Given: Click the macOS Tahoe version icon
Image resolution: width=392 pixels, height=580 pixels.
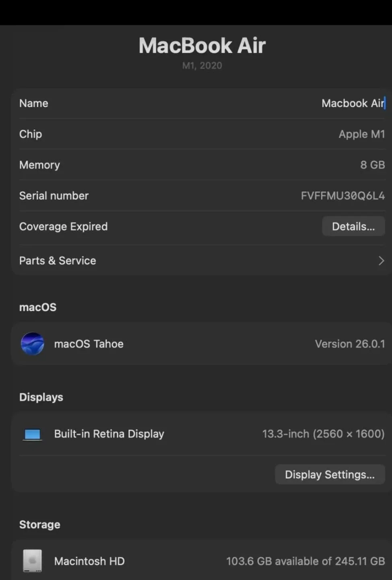Looking at the screenshot, I should 33,344.
